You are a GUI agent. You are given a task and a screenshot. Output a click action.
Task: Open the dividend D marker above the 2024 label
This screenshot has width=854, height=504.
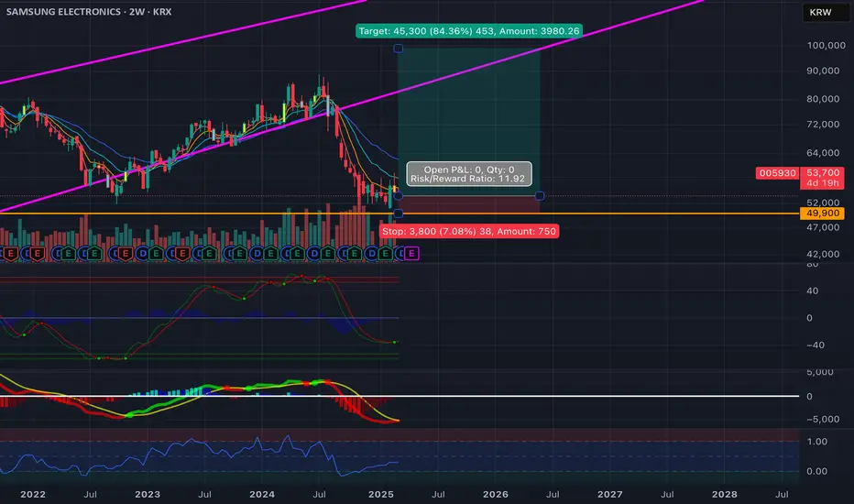(x=257, y=253)
